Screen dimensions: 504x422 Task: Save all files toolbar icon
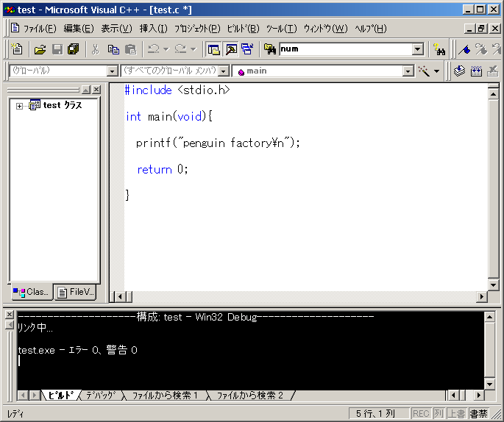(74, 49)
